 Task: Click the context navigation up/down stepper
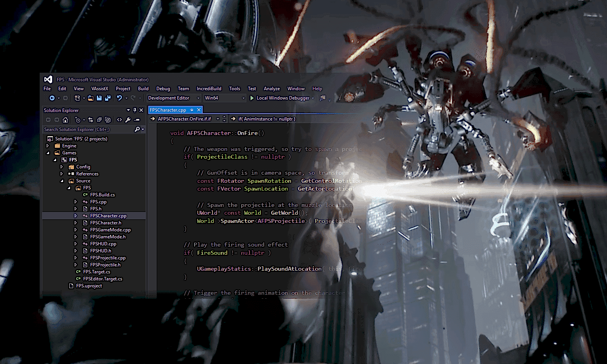pos(225,119)
